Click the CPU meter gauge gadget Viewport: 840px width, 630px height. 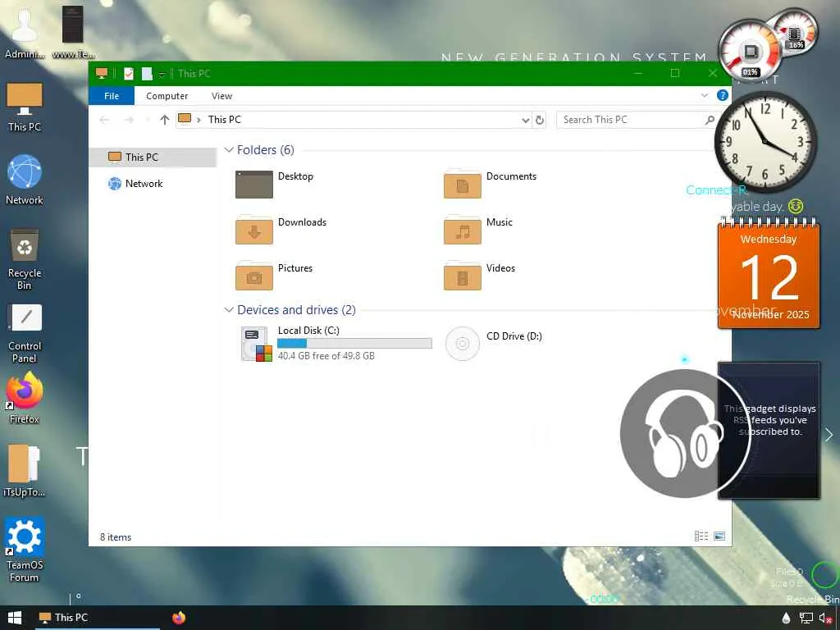click(x=750, y=52)
